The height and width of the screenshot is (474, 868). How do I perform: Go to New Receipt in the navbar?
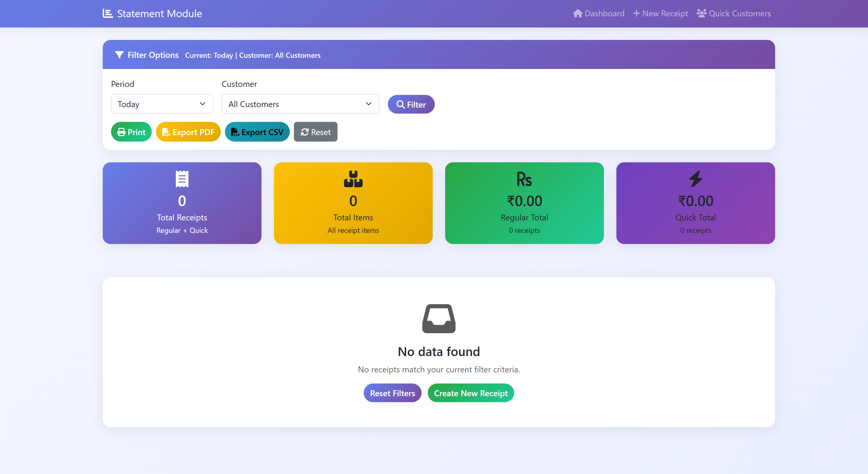pyautogui.click(x=660, y=13)
